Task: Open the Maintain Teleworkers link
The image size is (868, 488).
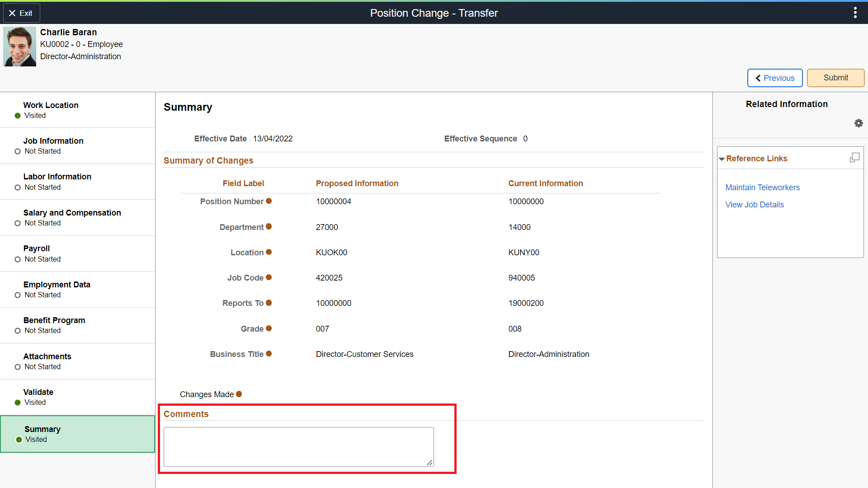Action: tap(762, 187)
